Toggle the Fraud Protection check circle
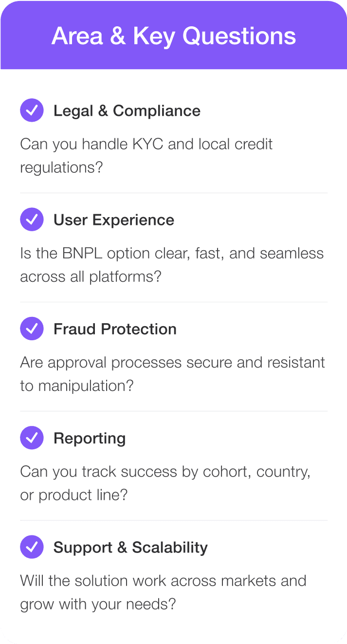This screenshot has height=644, width=347. (32, 329)
